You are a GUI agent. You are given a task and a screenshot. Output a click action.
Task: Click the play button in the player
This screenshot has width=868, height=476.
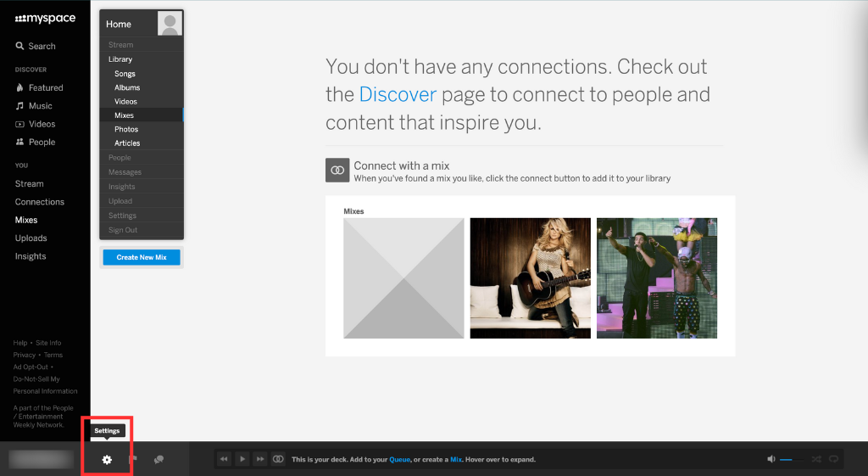coord(242,459)
